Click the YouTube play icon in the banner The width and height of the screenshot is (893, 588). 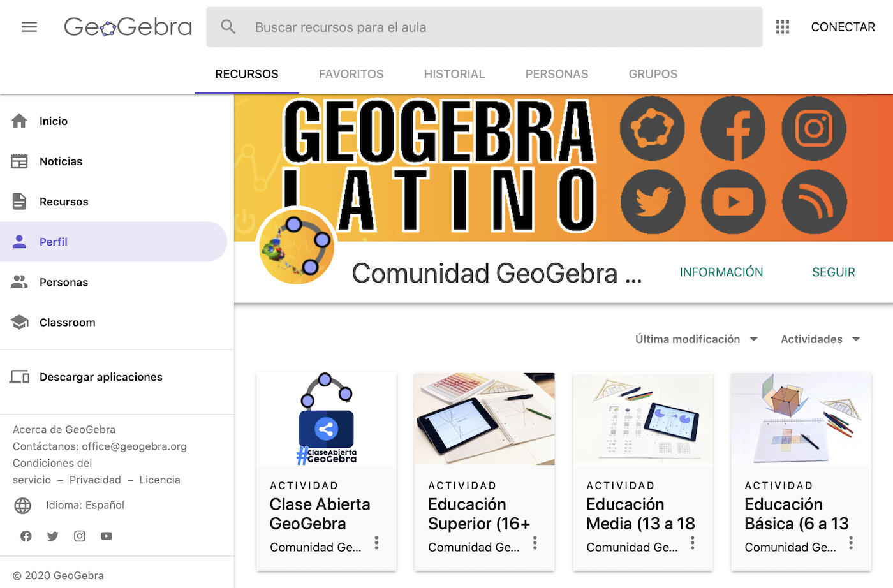(x=733, y=202)
